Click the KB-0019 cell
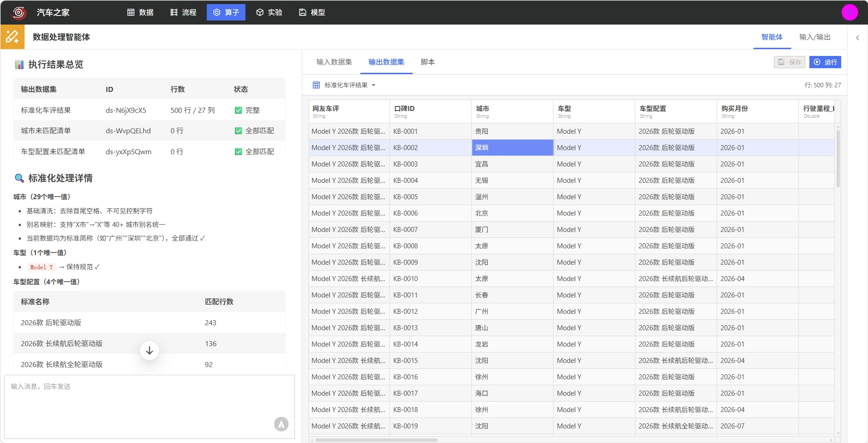Screen dimensions: 868x443 [431, 426]
